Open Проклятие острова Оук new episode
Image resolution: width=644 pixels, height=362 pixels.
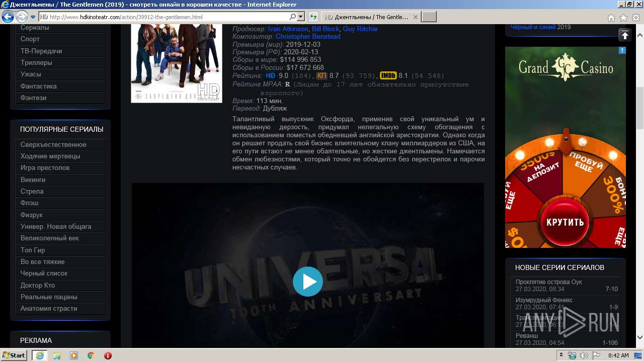[566, 286]
